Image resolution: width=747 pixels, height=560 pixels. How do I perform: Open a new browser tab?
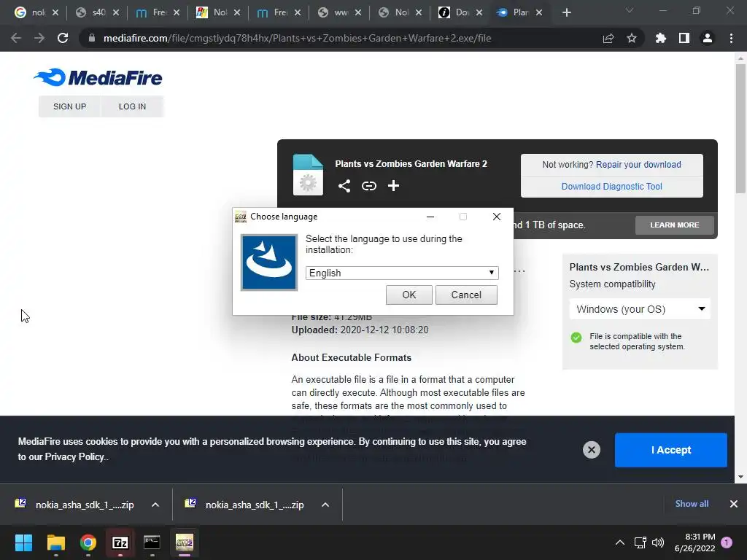566,12
